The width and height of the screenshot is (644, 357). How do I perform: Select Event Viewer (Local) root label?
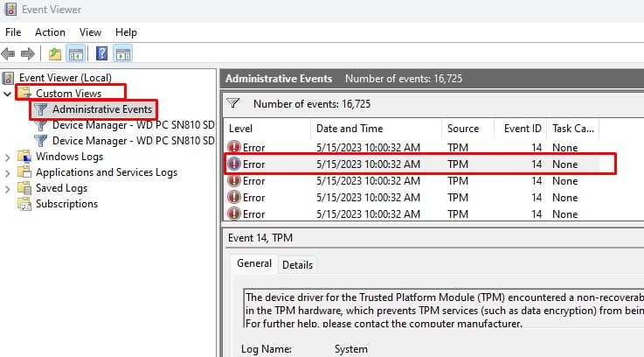click(x=66, y=78)
